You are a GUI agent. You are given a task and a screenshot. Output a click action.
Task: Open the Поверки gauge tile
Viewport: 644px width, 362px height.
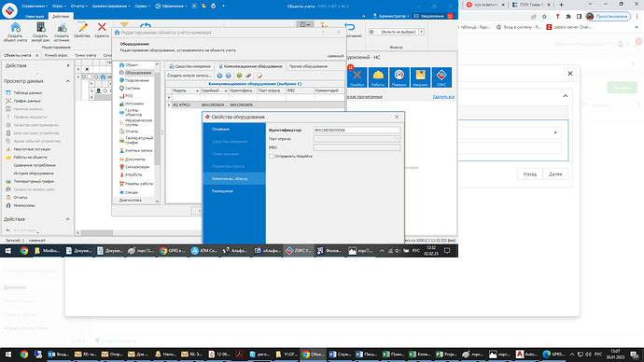pyautogui.click(x=399, y=77)
